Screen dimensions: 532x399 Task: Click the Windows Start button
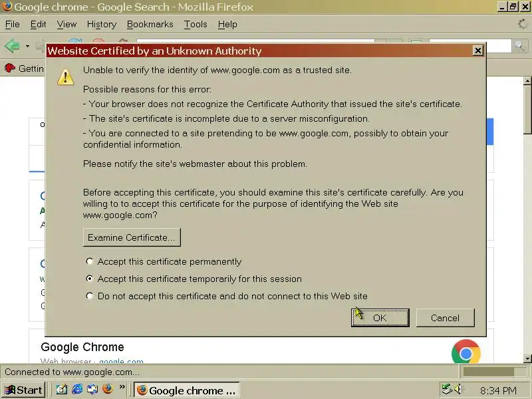point(23,390)
